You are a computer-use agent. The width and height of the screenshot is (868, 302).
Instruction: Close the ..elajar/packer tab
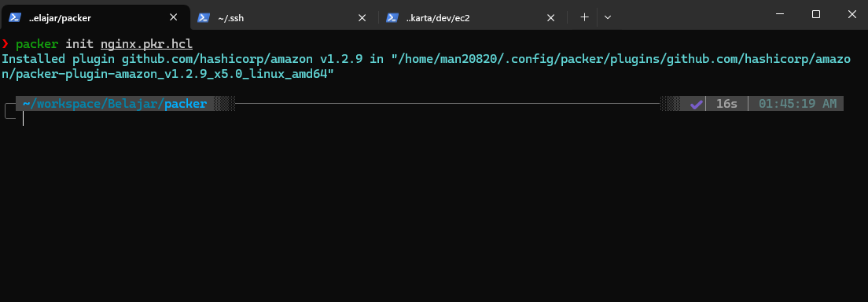[x=173, y=18]
